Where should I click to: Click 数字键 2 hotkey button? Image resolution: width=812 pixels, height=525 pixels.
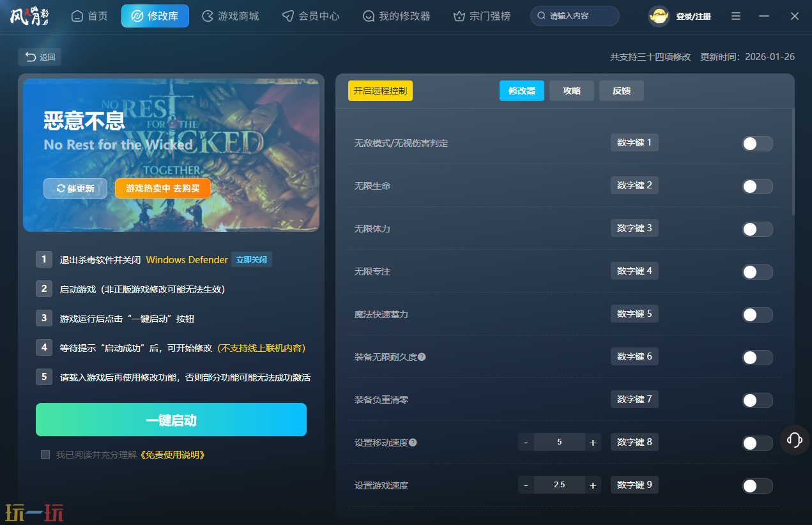click(x=634, y=185)
